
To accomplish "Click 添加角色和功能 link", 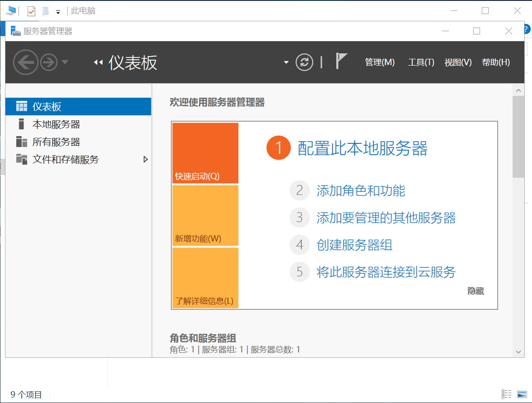I will 361,190.
